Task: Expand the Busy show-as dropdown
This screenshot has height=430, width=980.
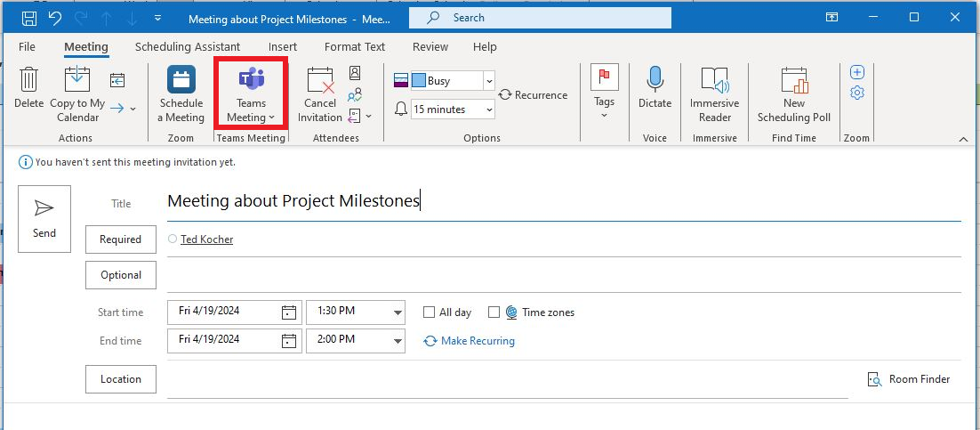Action: point(489,81)
